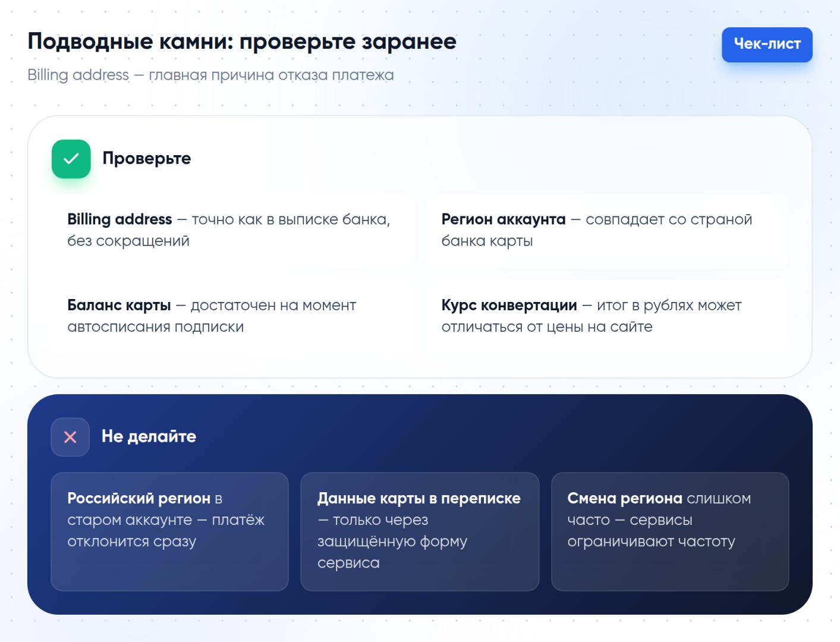Open the Смена региона warning card

[670, 531]
